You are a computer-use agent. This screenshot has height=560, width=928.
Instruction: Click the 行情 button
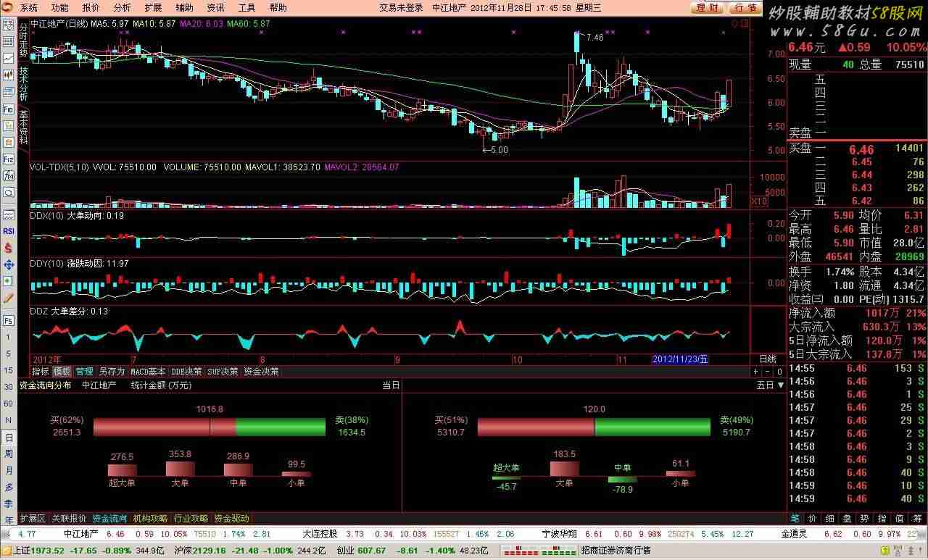744,8
